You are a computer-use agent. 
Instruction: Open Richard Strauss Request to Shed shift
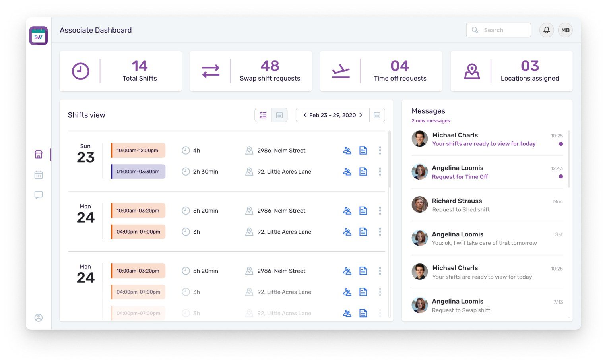[x=487, y=205]
